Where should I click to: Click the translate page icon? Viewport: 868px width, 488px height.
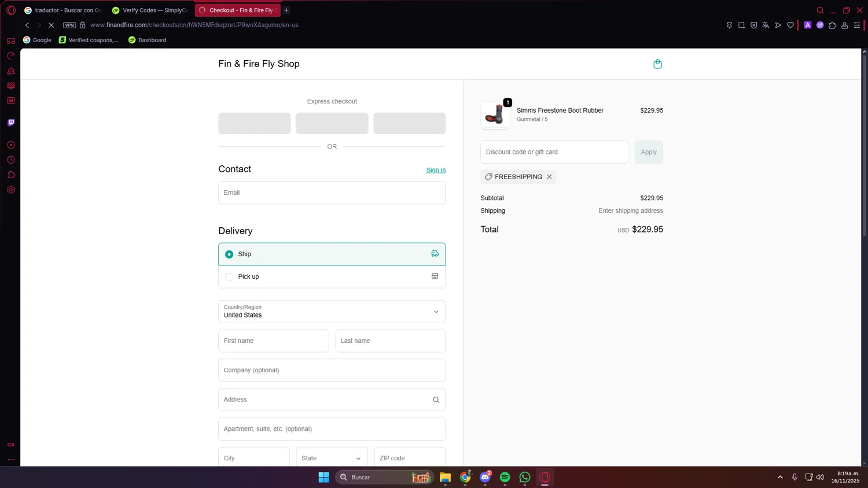pos(766,25)
